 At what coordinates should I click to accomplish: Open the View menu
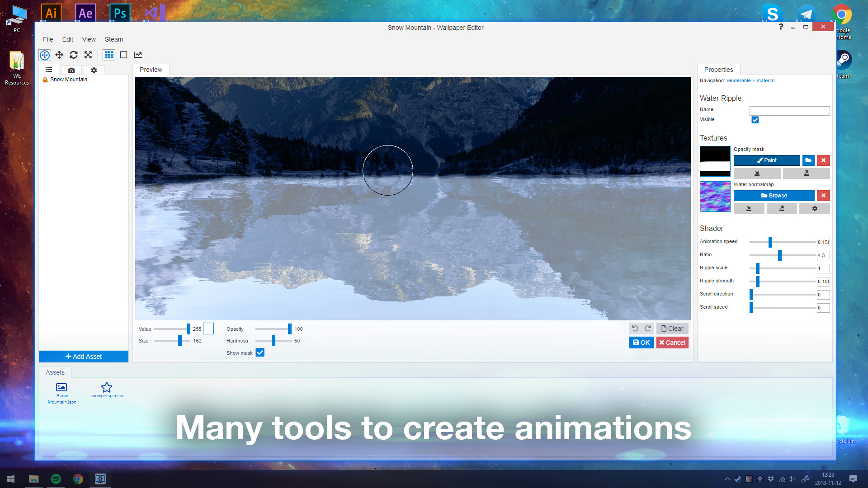pos(88,39)
